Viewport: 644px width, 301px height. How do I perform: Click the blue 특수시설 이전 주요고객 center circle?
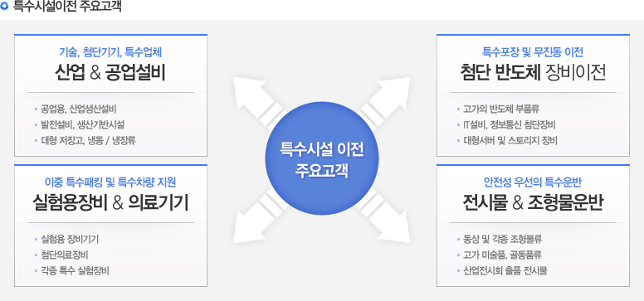click(x=322, y=158)
